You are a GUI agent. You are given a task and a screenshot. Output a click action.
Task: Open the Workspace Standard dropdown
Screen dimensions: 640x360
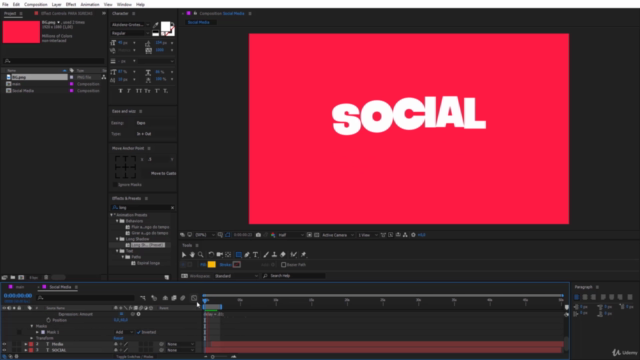(236, 276)
